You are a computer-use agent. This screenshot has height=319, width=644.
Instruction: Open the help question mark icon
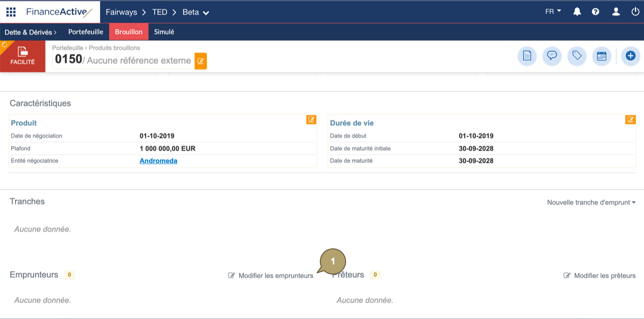(595, 12)
